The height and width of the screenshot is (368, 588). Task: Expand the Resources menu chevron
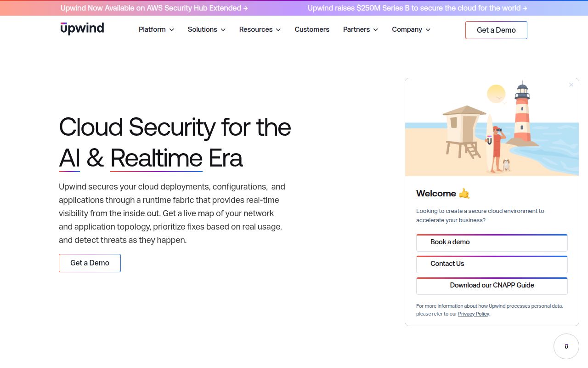278,29
